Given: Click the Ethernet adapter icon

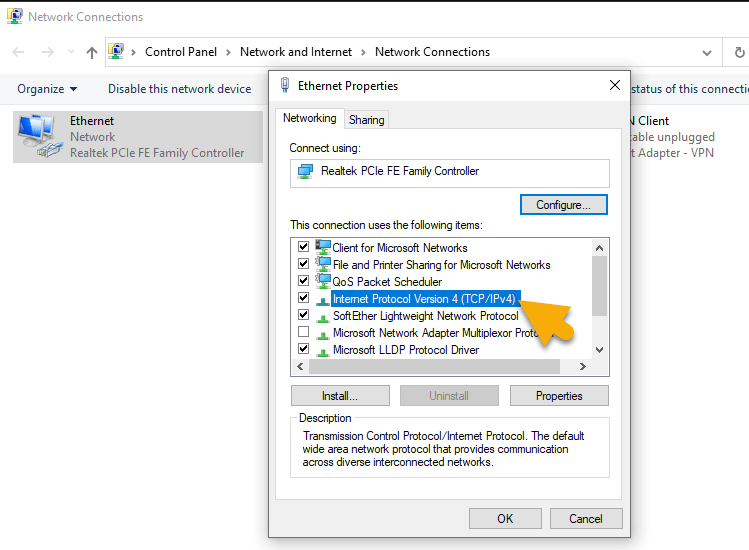Looking at the screenshot, I should click(38, 136).
